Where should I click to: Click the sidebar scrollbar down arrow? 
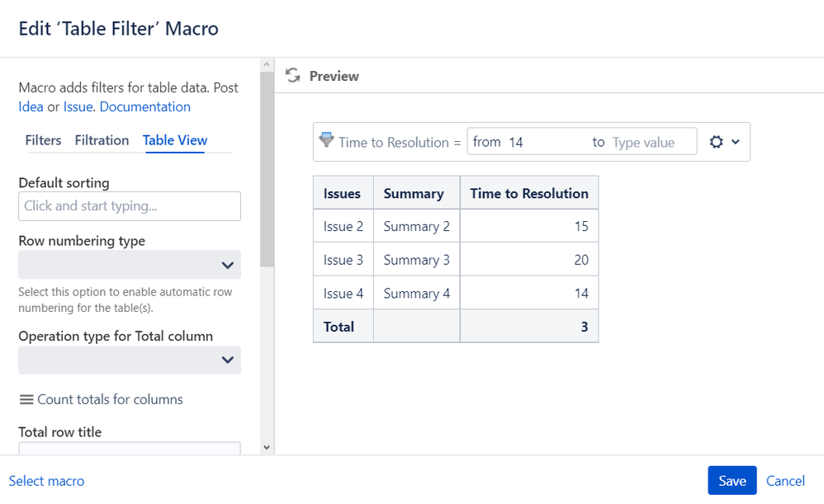coord(266,447)
